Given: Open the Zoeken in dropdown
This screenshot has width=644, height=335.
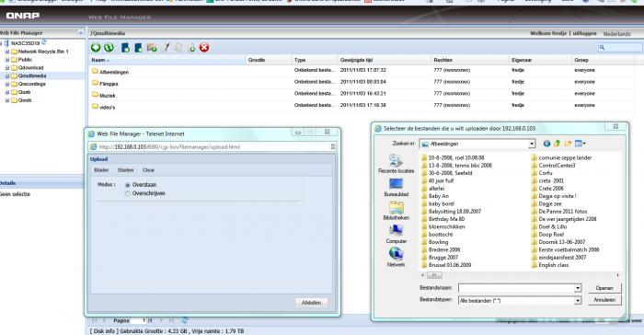Looking at the screenshot, I should coord(532,144).
